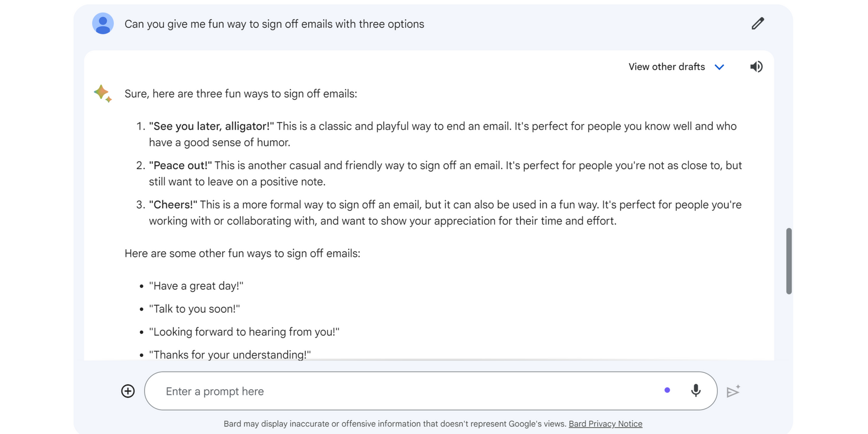Click the "Talk to you soon!" bullet item
Viewport: 868px width, 434px height.
point(194,309)
